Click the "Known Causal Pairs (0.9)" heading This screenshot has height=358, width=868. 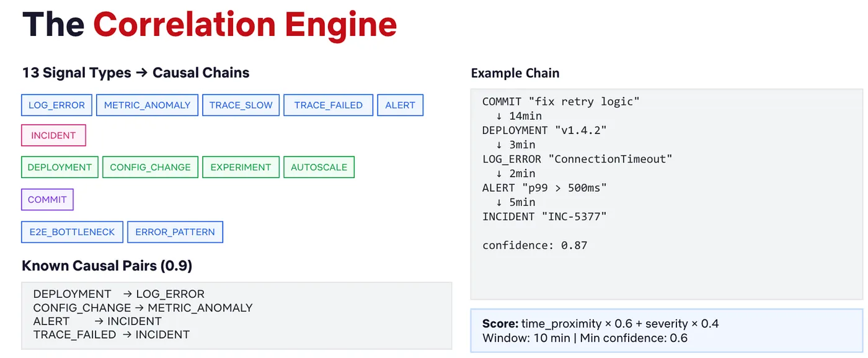[x=107, y=266]
